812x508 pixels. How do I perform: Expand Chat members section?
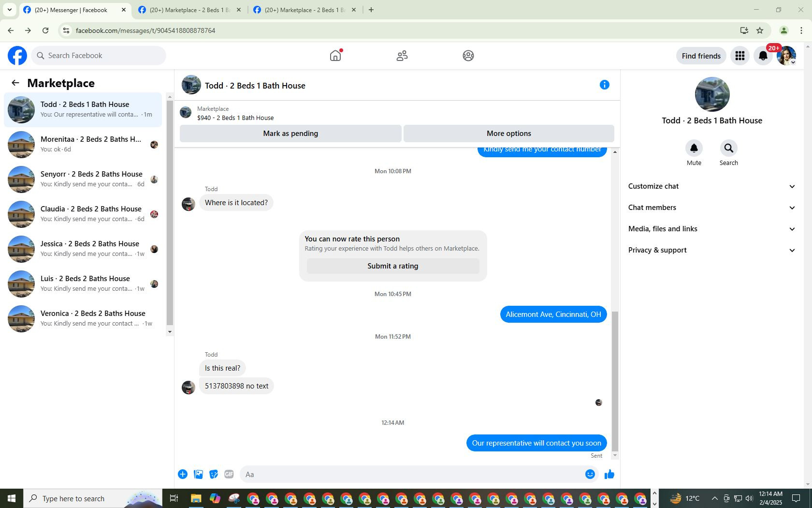point(712,208)
